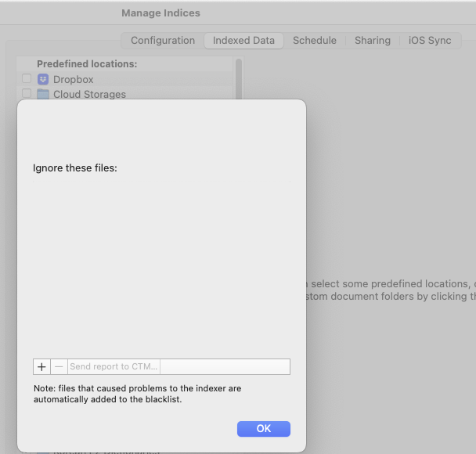Click the predefined locations list scrollbar
The width and height of the screenshot is (476, 454).
tap(239, 78)
